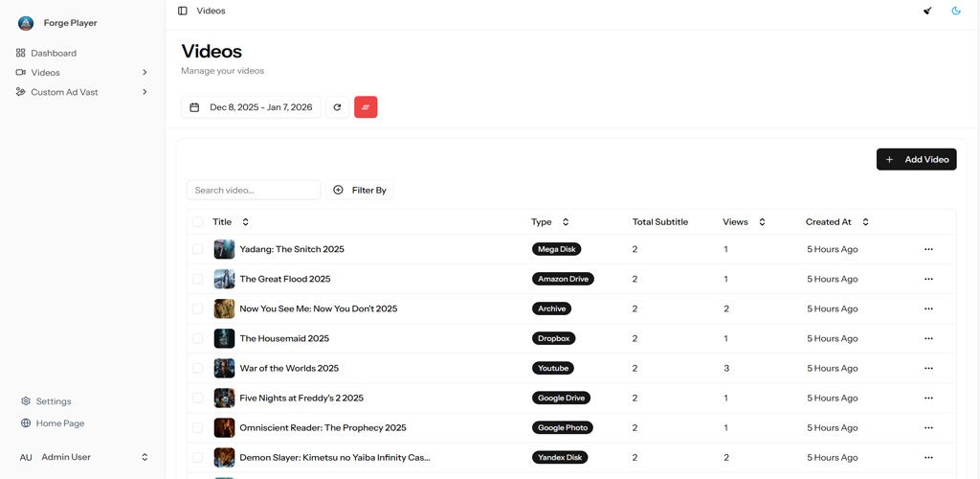
Task: Tick the select-all checkbox in table header
Action: tap(197, 222)
